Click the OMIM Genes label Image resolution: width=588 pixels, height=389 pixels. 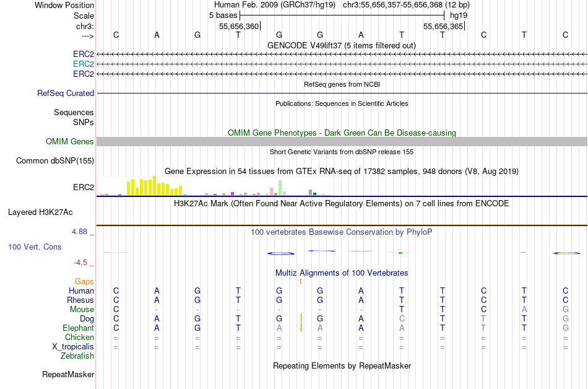(70, 141)
